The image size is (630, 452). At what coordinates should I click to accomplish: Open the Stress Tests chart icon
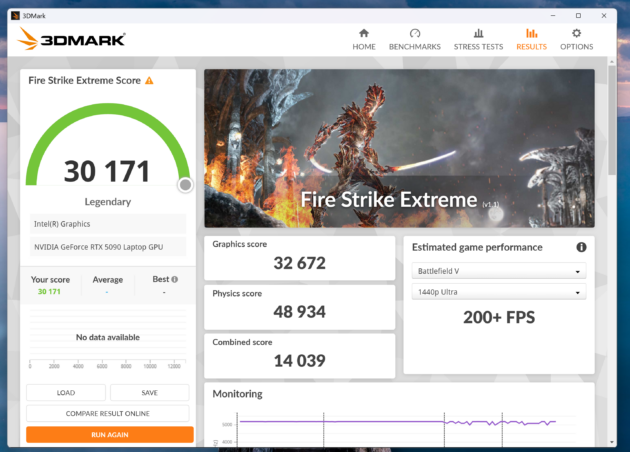(x=478, y=33)
